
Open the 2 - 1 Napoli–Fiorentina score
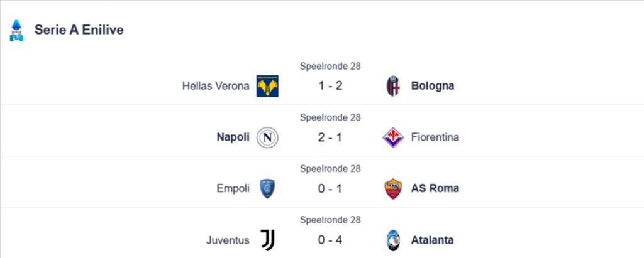point(330,137)
